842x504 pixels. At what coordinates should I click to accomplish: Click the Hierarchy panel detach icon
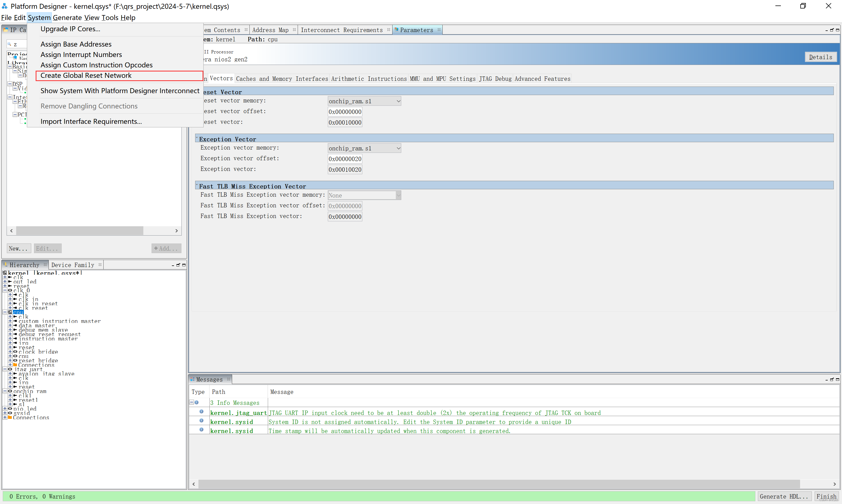pyautogui.click(x=178, y=265)
